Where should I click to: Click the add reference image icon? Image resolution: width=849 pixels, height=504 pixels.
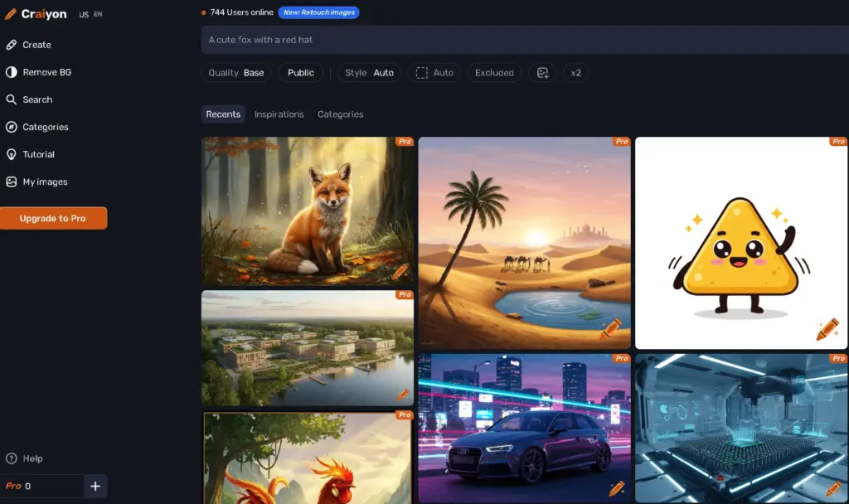(x=542, y=73)
